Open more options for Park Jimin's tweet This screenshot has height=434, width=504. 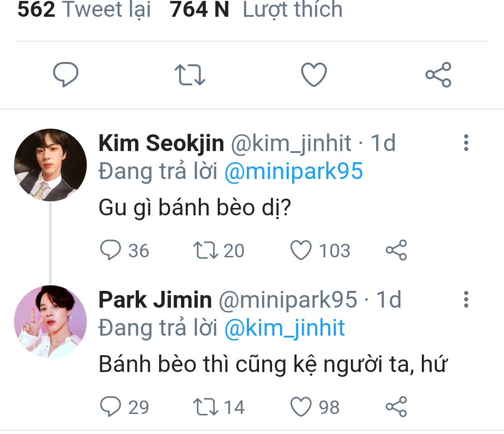coord(465,300)
